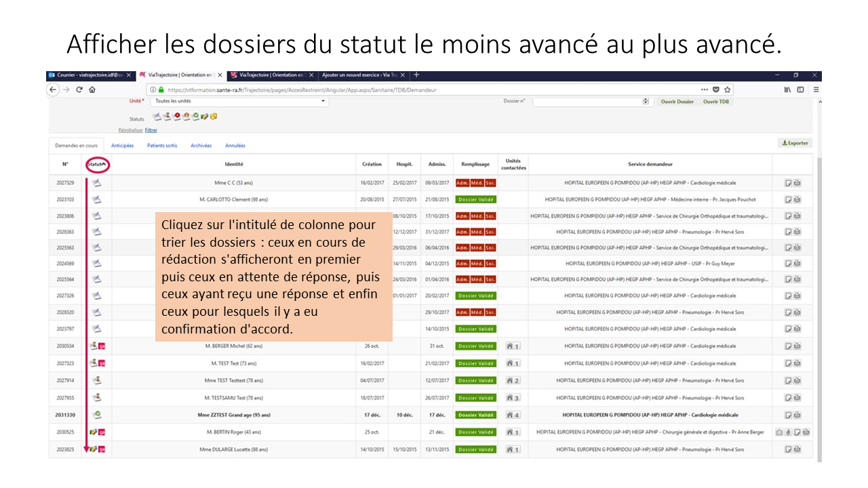Click inside the Dossier n° input field
This screenshot has height=488, width=868.
click(587, 102)
